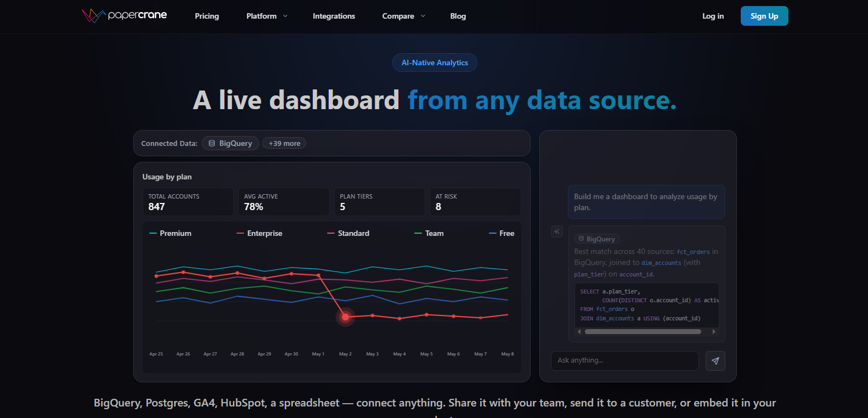Click the SQL scrollbar's right arrow

coord(713,331)
